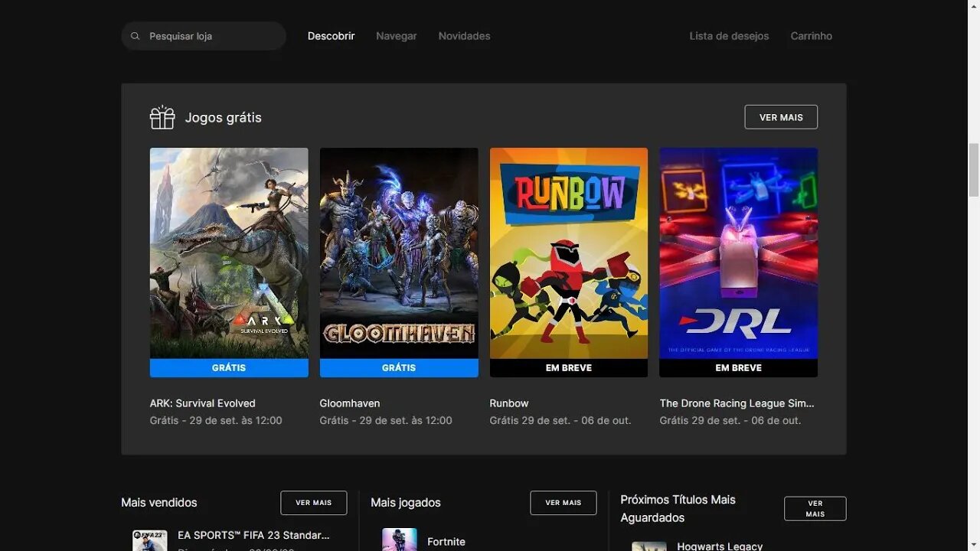Viewport: 980px width, 551px height.
Task: Click The Drone Racing League Sim title
Action: [737, 403]
